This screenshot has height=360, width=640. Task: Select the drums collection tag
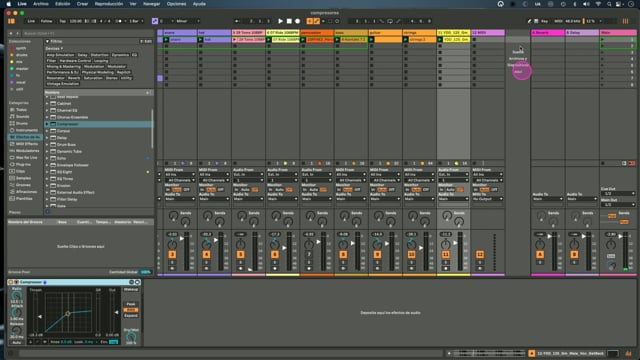click(21, 55)
